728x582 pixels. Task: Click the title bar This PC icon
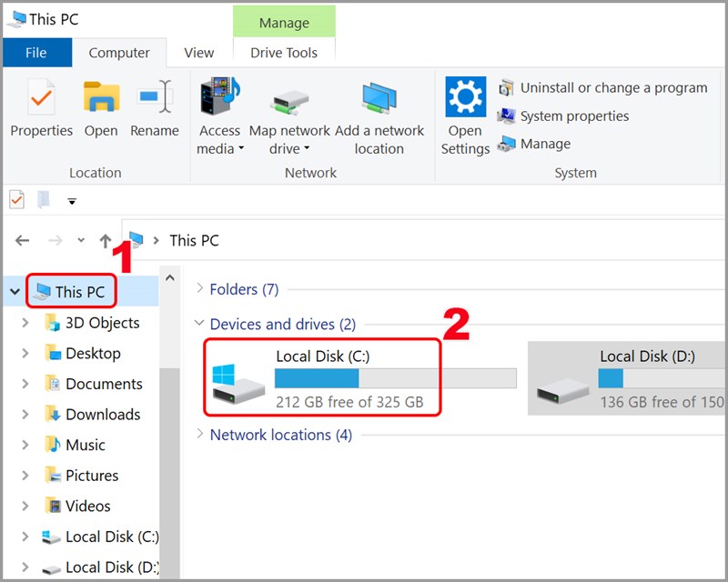(16, 19)
